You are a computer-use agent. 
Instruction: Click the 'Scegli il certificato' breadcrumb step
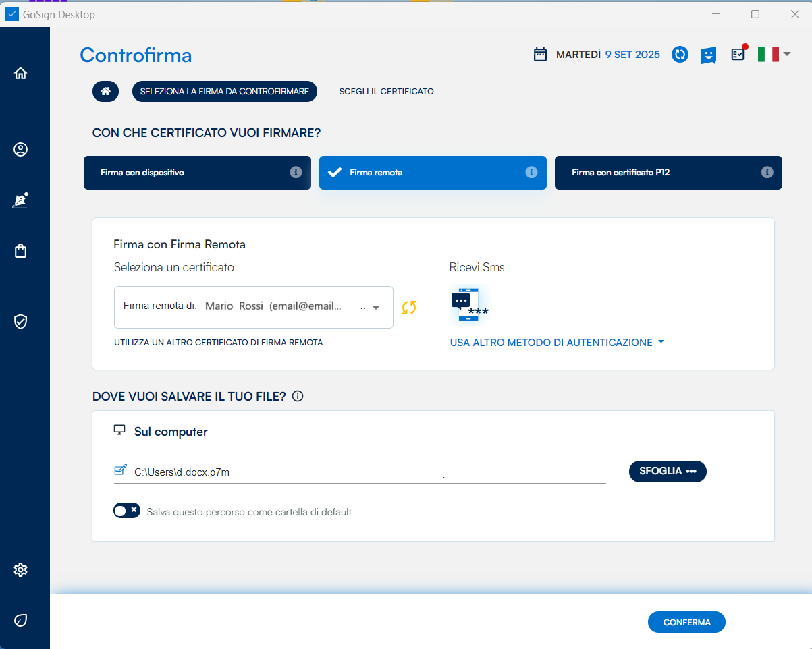(386, 92)
